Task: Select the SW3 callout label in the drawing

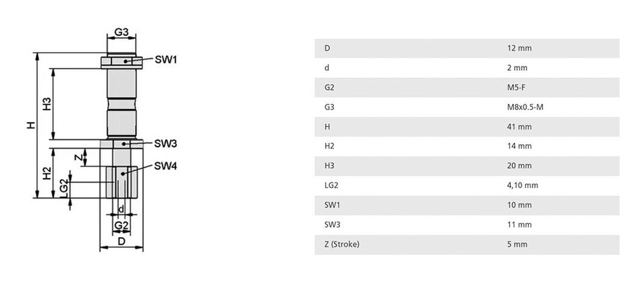Action: point(165,143)
